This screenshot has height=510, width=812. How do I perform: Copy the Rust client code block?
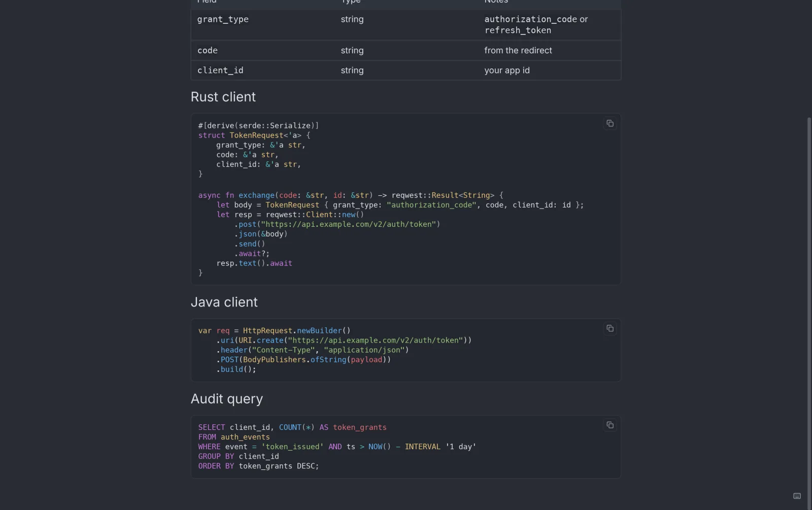coord(610,123)
